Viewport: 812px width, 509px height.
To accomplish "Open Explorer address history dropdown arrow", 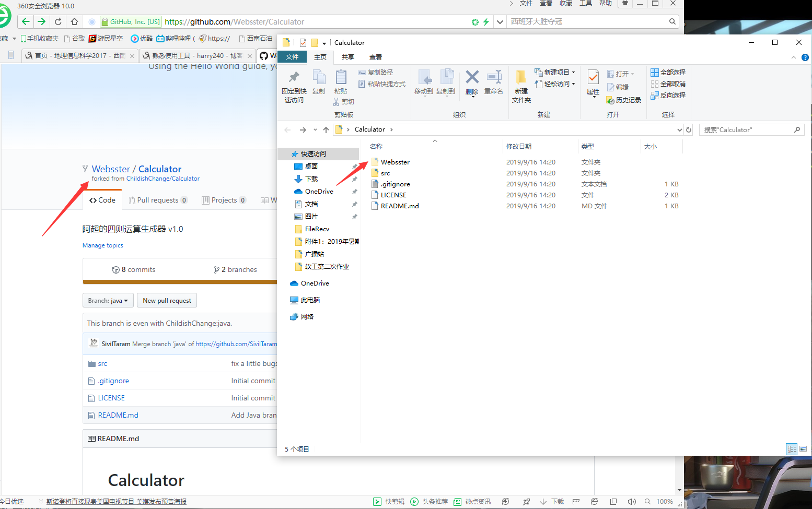I will (x=679, y=130).
